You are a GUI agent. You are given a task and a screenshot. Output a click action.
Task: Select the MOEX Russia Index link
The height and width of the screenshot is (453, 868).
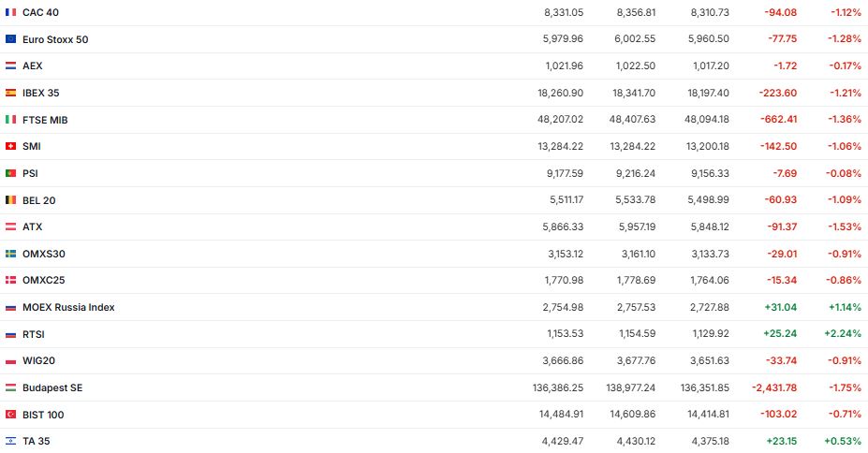click(x=68, y=307)
